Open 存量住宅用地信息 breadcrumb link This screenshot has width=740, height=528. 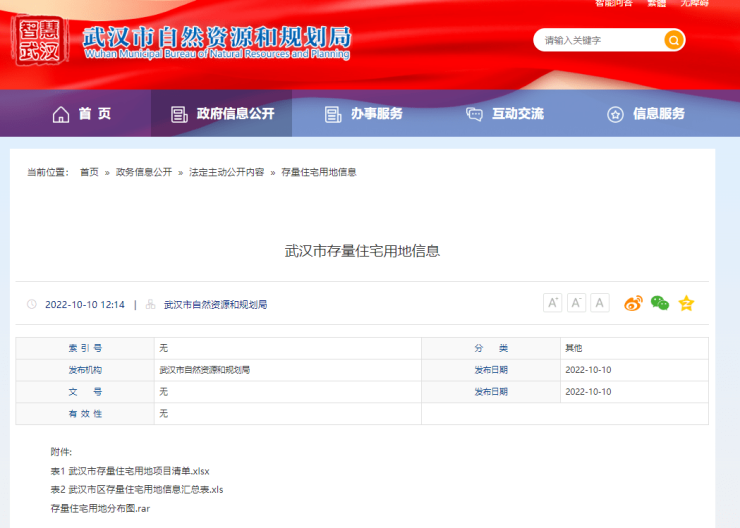pos(319,172)
